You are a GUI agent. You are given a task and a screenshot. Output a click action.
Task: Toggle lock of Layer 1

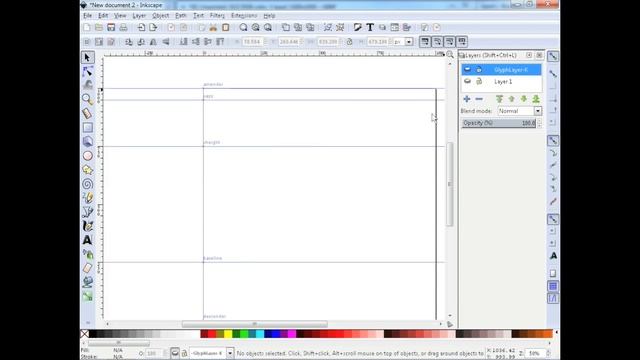point(479,82)
